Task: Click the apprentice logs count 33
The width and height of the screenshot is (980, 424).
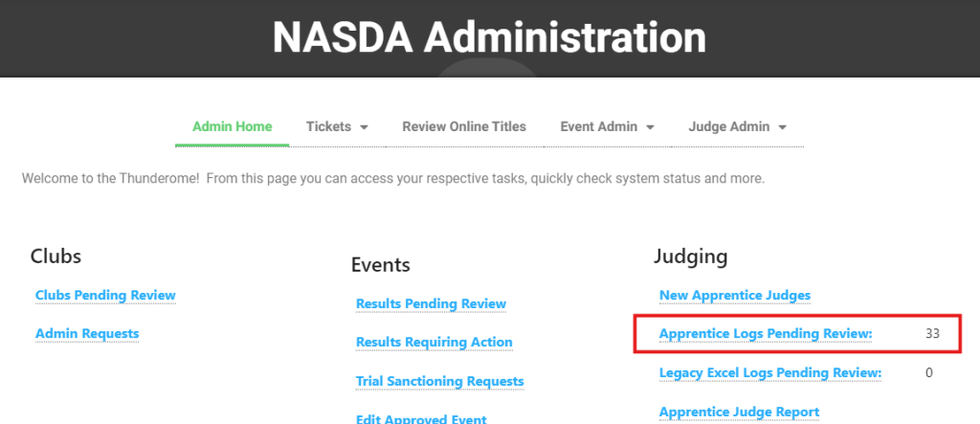Action: (933, 333)
